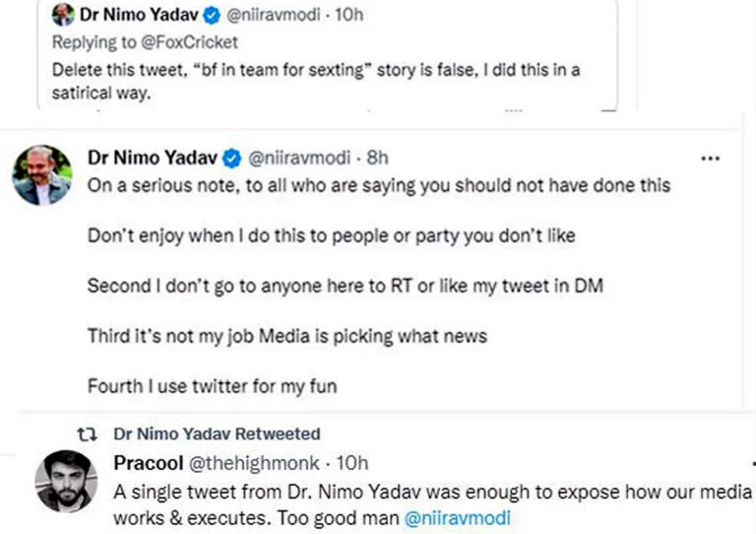
Task: Open the 10h timestamp on Pracool's tweet
Action: click(x=352, y=463)
